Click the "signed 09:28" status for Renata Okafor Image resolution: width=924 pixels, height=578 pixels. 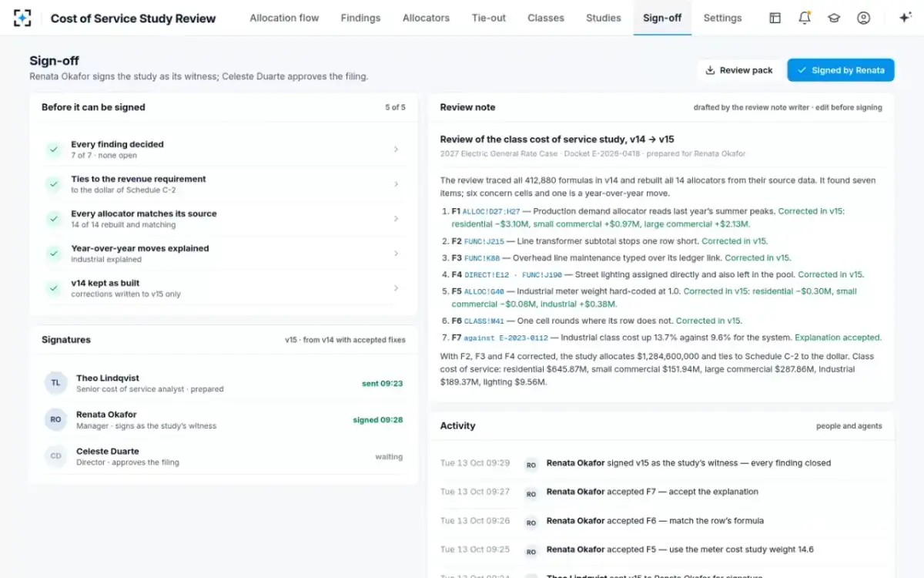377,420
